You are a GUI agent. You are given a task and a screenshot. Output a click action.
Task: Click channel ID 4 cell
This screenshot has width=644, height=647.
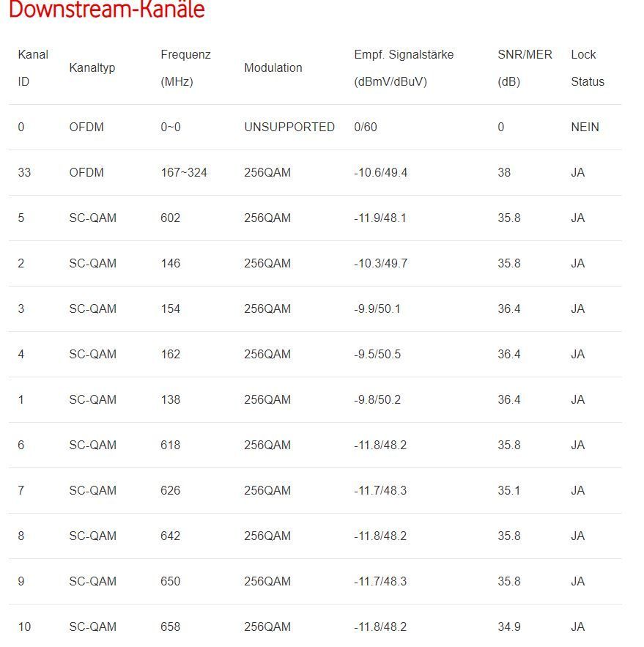pos(21,354)
